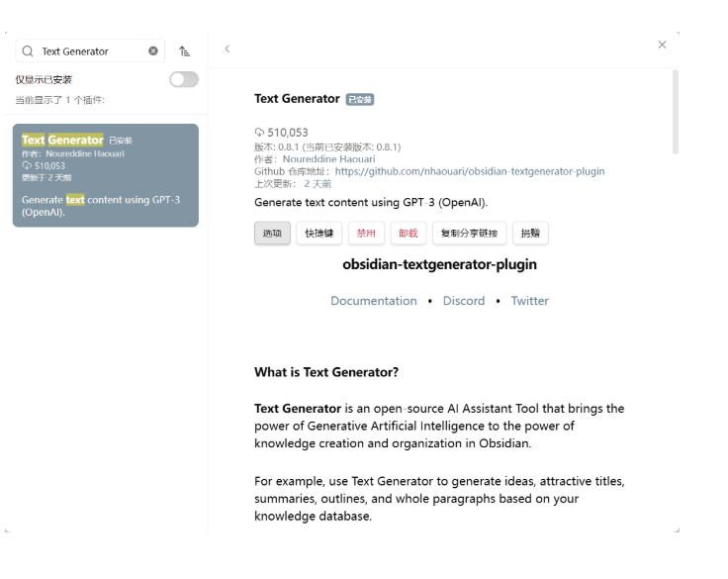Select the Text Generator plugin card
Image resolution: width=728 pixels, height=579 pixels.
tap(106, 175)
